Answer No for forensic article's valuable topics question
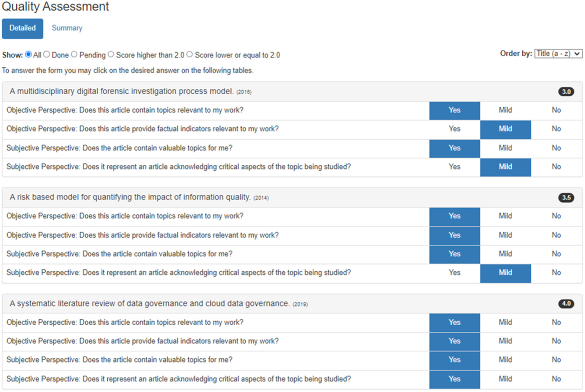The height and width of the screenshot is (392, 585). click(556, 148)
